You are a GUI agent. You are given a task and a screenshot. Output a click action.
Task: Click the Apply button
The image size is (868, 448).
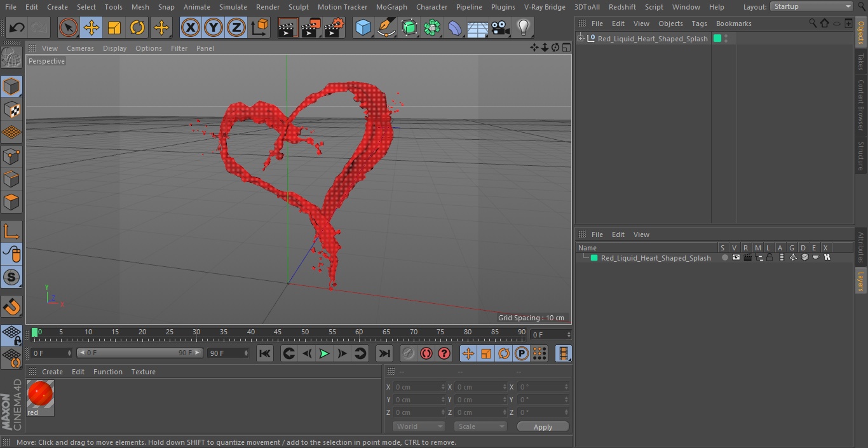[543, 426]
